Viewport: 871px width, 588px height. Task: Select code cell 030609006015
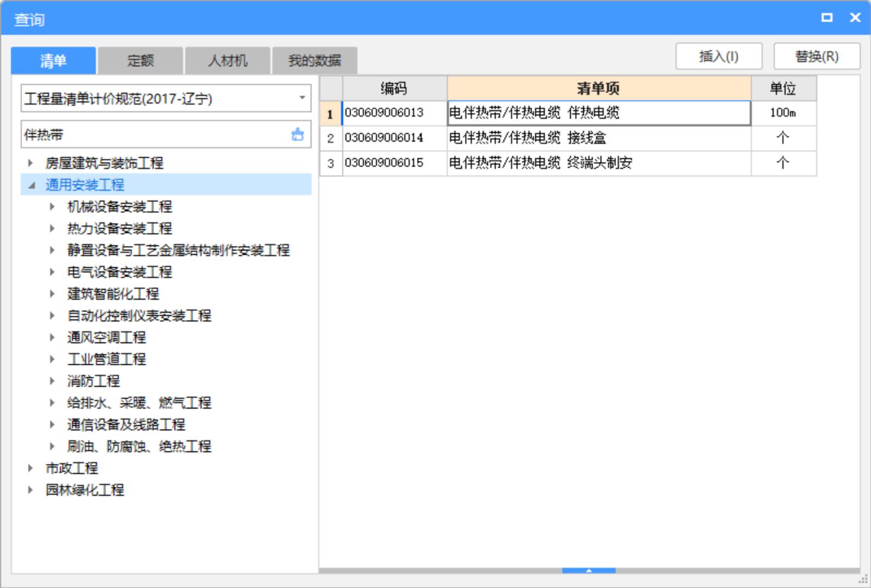[x=394, y=163]
